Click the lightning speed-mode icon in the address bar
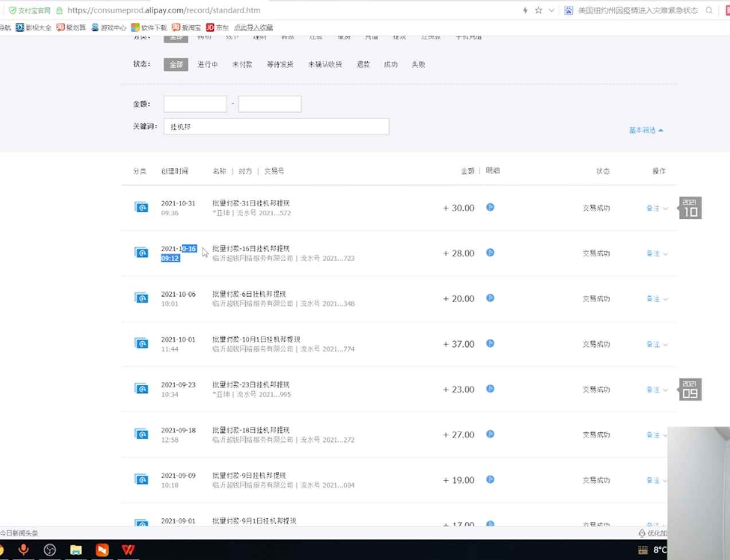 525,10
